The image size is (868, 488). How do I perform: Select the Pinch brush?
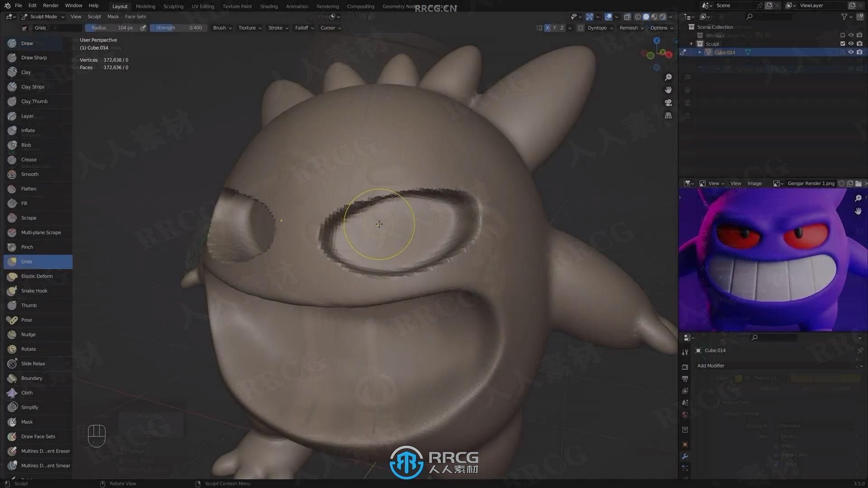(38, 247)
